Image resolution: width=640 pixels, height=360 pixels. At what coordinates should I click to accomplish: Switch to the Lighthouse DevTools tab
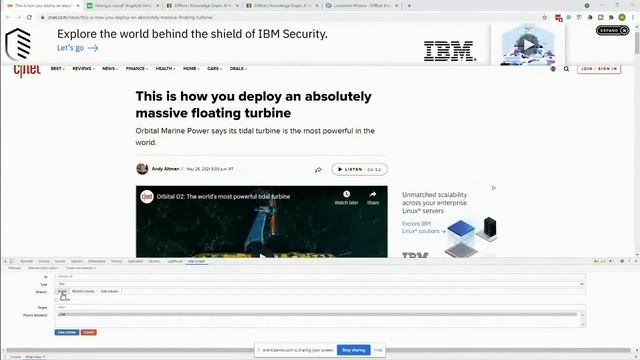pos(175,261)
